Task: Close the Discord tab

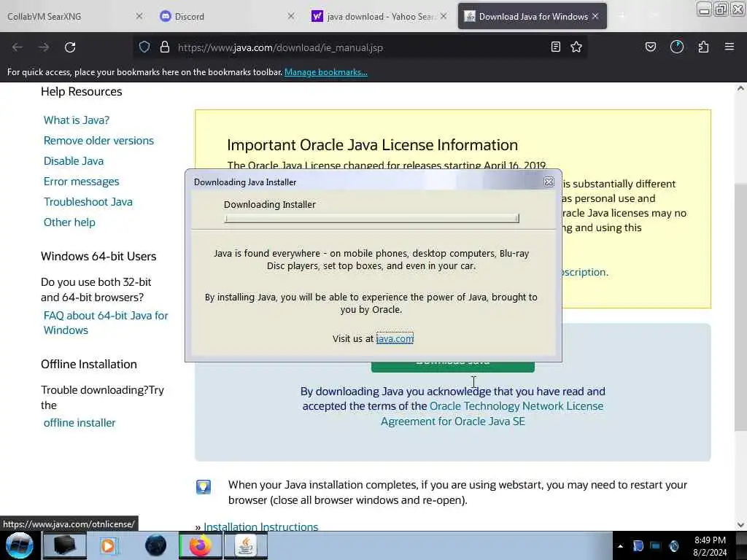Action: click(x=290, y=16)
